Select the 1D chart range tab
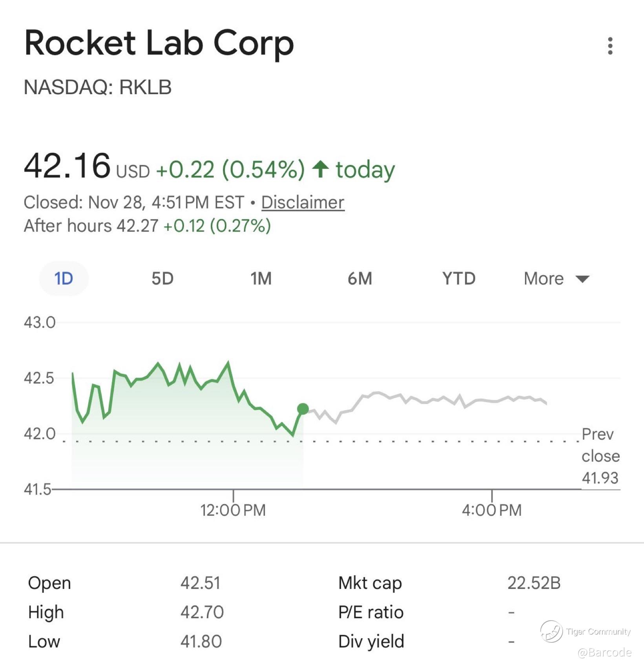This screenshot has height=667, width=644. pyautogui.click(x=64, y=279)
